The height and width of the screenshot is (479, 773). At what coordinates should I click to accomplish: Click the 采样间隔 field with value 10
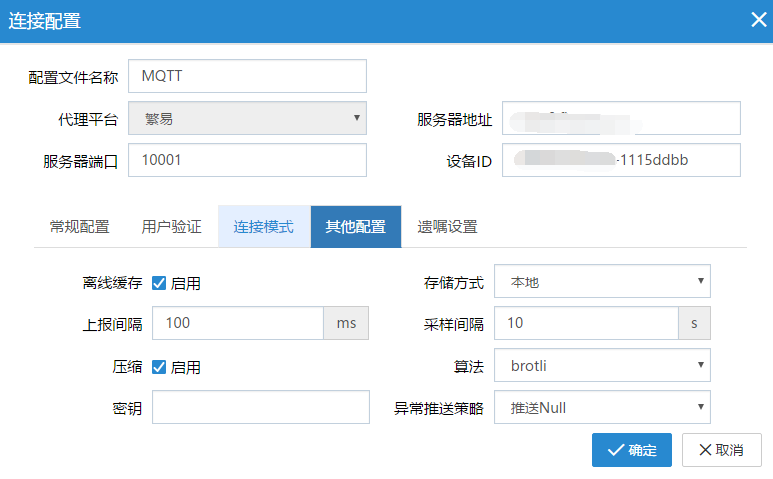[x=586, y=324]
